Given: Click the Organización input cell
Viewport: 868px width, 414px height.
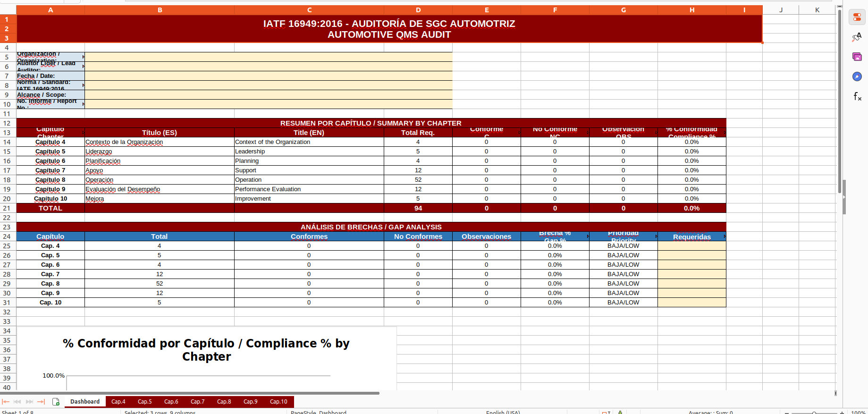Looking at the screenshot, I should point(269,57).
